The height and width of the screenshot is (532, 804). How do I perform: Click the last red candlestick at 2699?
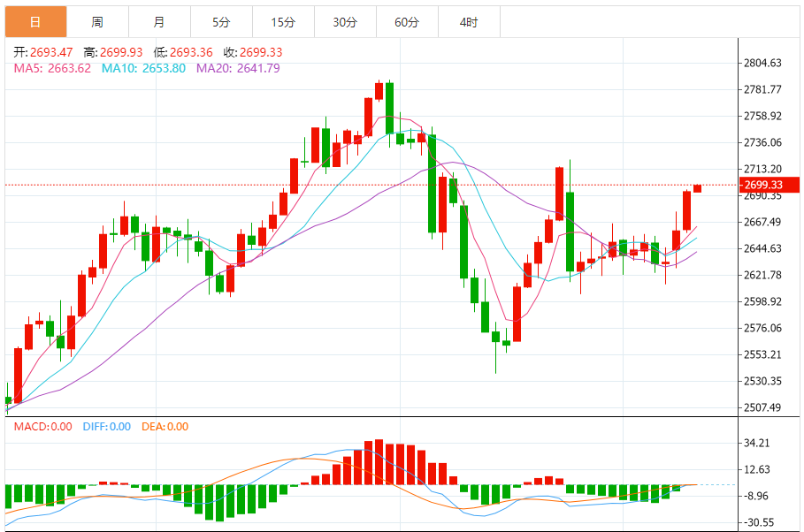tap(697, 188)
